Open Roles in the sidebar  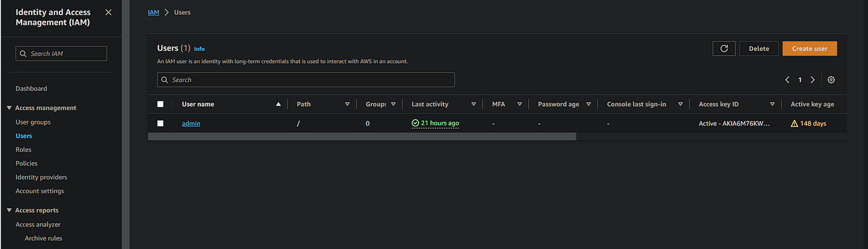click(x=24, y=149)
